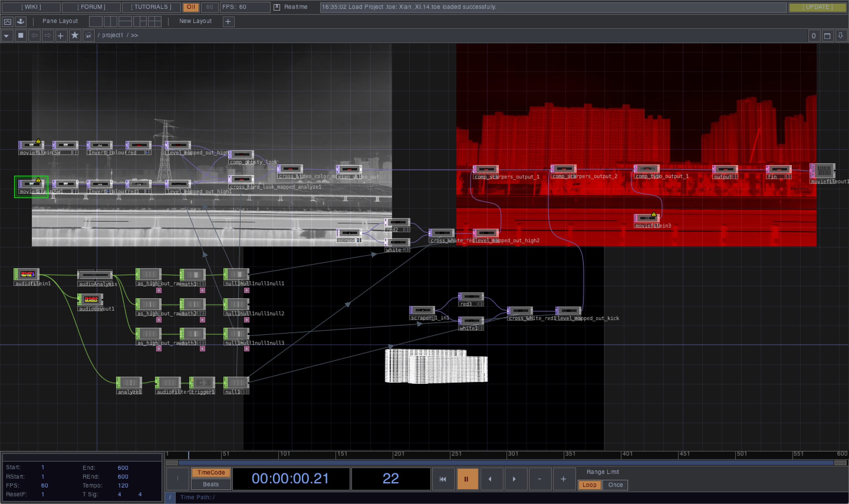Viewport: 849px width, 504px height.
Task: Click the timecode field 00:00:00.21
Action: tap(291, 479)
